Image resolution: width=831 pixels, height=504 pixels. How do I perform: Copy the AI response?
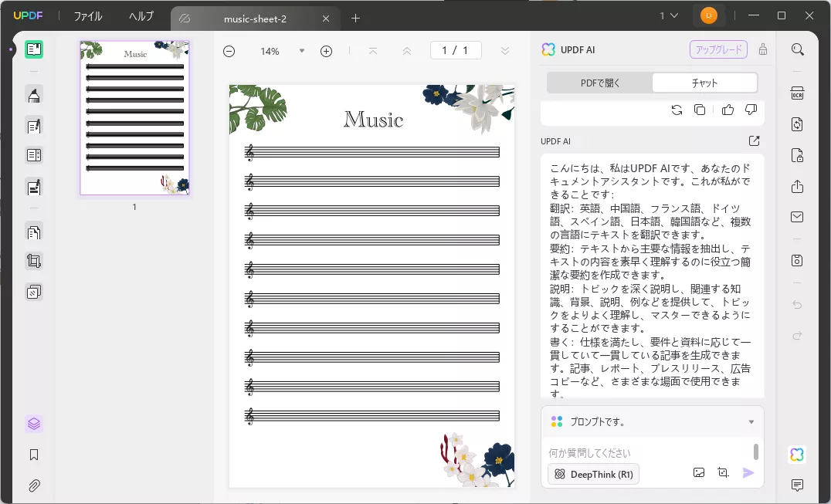(700, 110)
